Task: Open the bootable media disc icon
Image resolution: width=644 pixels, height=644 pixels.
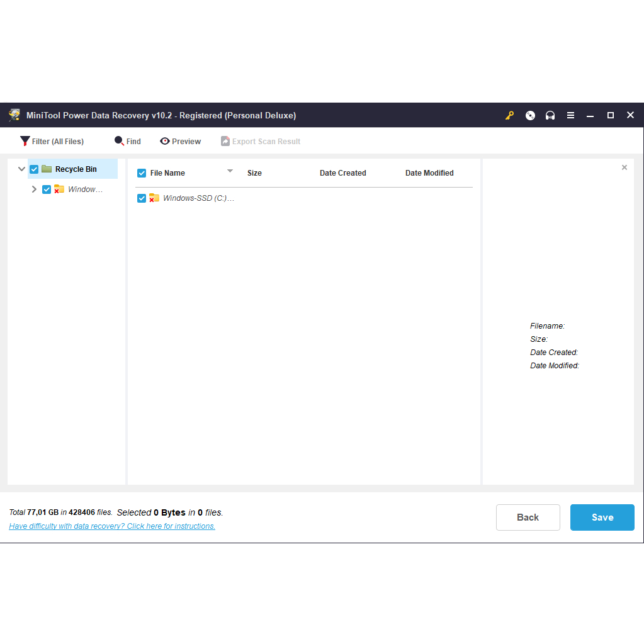Action: [530, 115]
